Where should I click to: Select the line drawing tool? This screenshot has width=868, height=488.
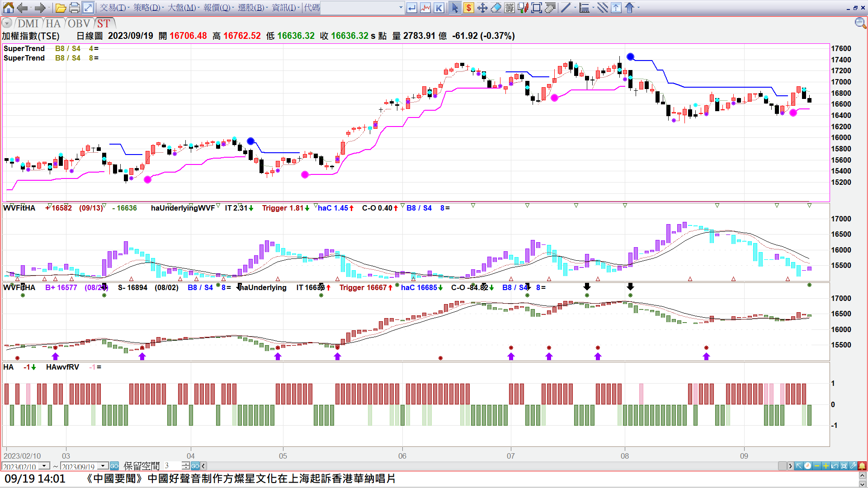pos(566,8)
